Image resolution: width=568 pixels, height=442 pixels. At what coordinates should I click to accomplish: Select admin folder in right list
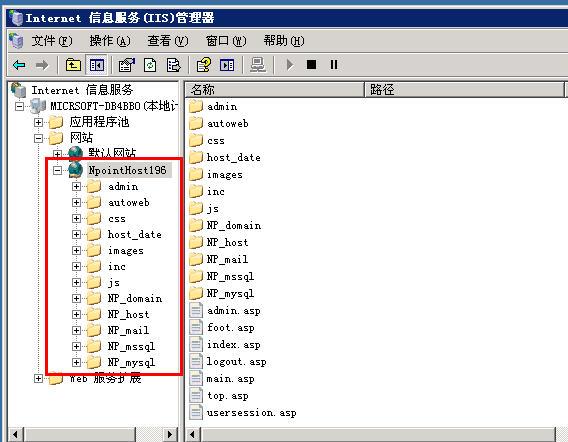[x=222, y=107]
